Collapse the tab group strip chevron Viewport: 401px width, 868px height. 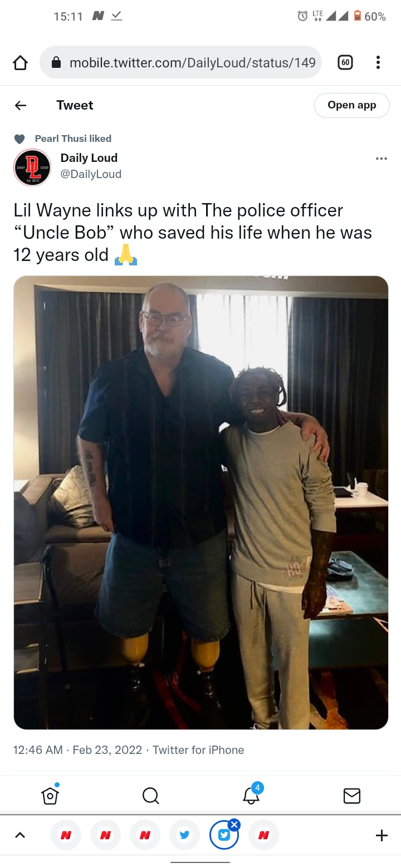[x=20, y=835]
